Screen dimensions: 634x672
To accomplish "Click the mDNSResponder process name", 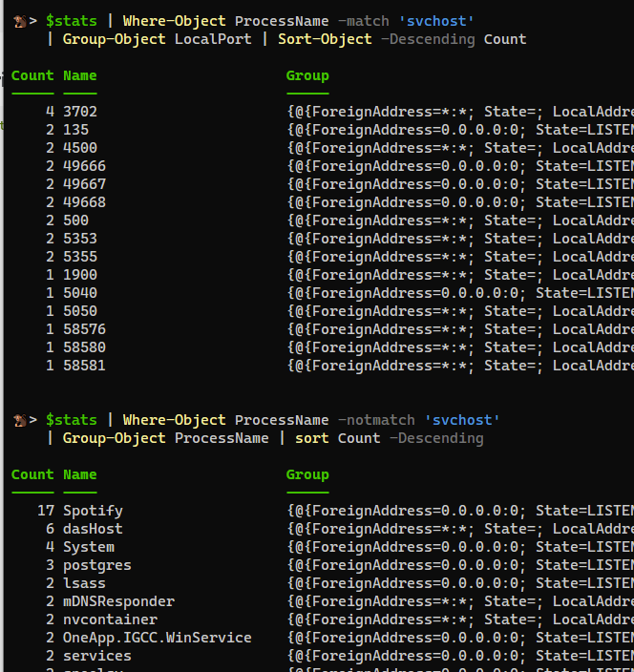I will coord(118,601).
